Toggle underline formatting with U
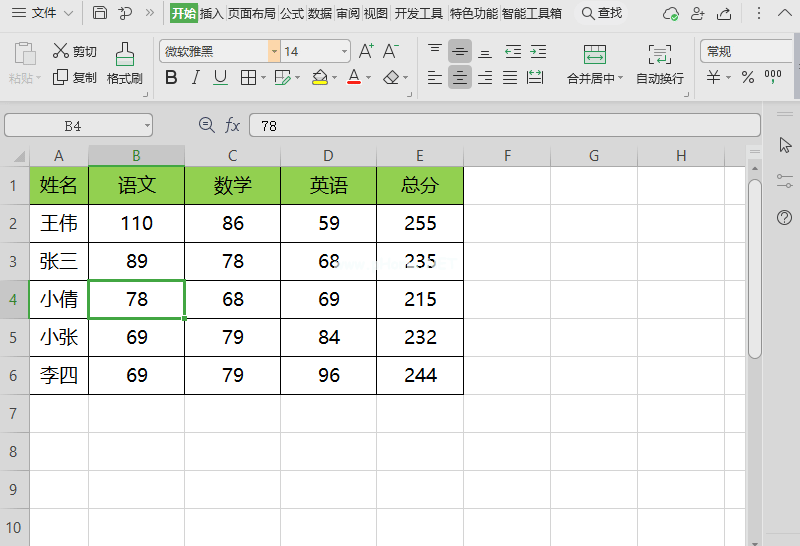Screen dimensions: 800x546 pos(220,78)
